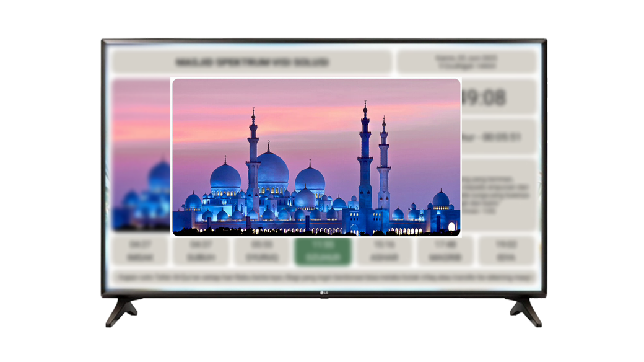Select the MAGHRIB prayer time tile
The height and width of the screenshot is (362, 644).
coord(445,251)
